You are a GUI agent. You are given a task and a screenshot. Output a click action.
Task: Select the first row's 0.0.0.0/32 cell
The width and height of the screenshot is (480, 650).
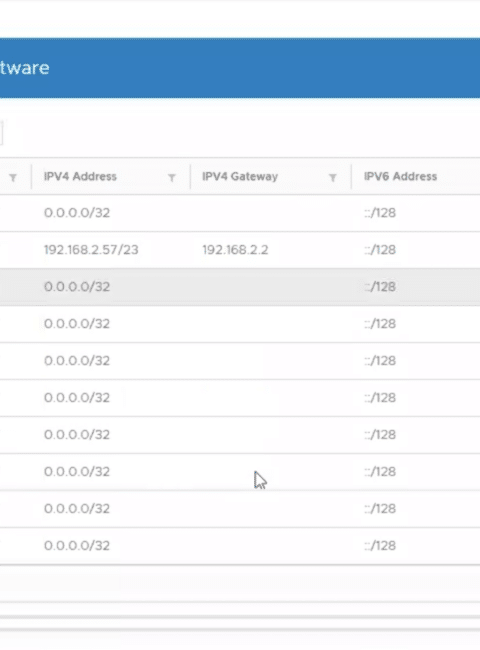77,213
